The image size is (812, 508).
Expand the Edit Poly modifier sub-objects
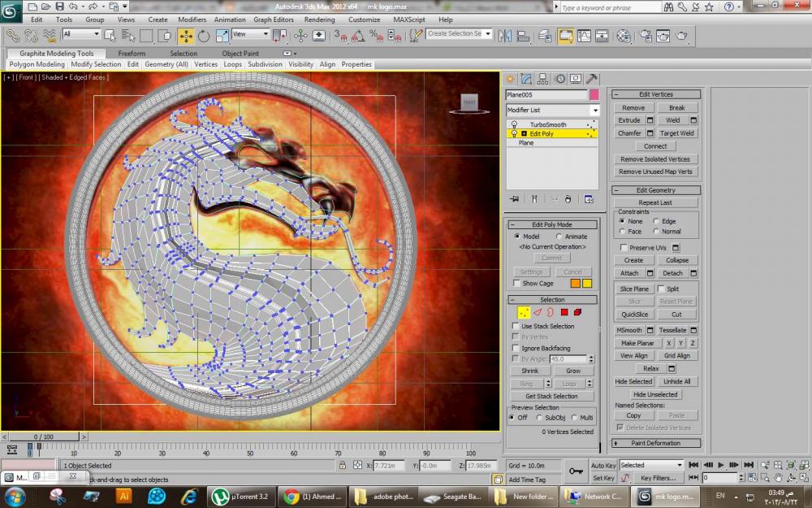pyautogui.click(x=524, y=134)
